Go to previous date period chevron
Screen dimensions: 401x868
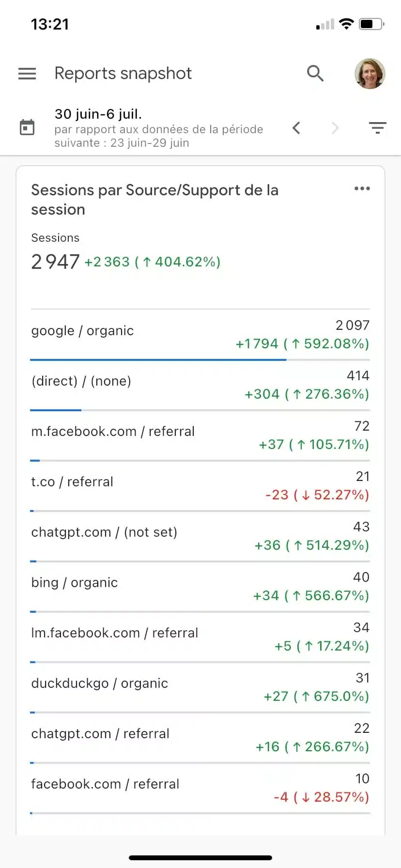pos(296,128)
